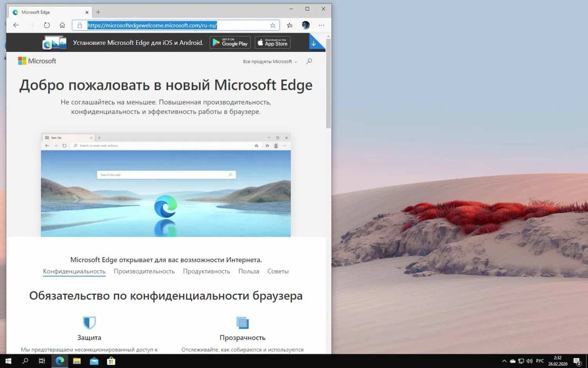Viewport: 588px width, 368px height.
Task: Open Windows notifications in the system tray
Action: [x=576, y=361]
